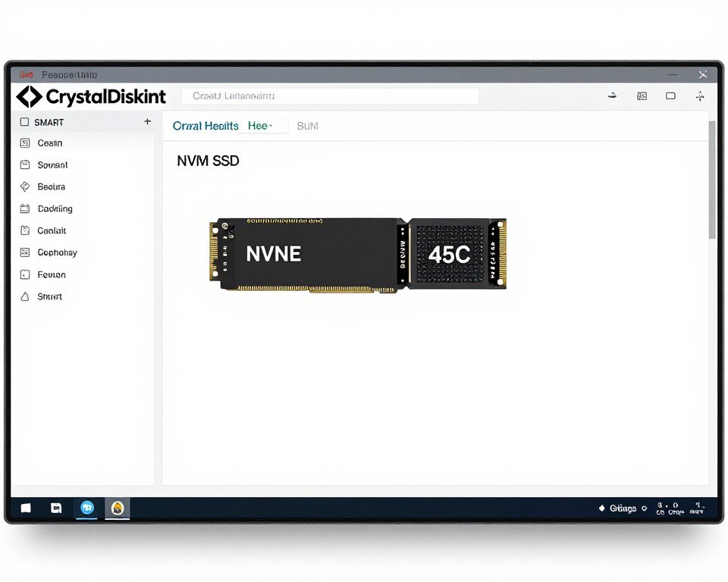Click inside the search input field
728x582 pixels.
(x=329, y=96)
